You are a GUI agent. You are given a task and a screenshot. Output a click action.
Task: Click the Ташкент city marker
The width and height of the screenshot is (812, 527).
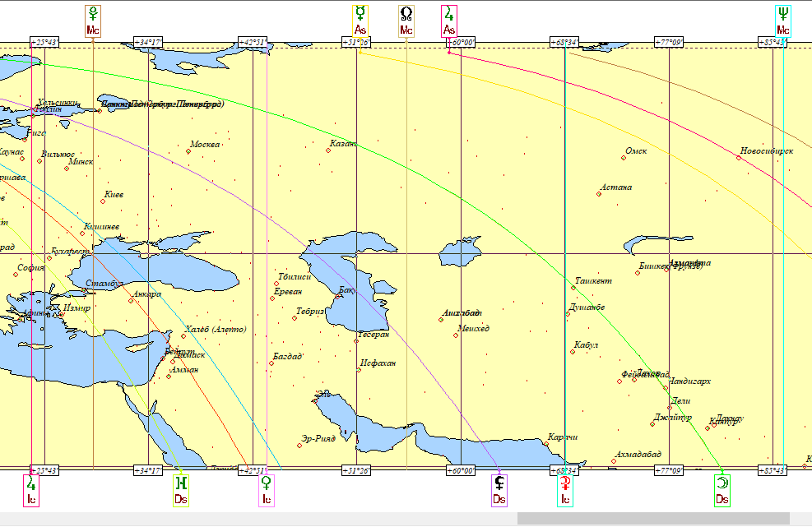click(x=573, y=288)
